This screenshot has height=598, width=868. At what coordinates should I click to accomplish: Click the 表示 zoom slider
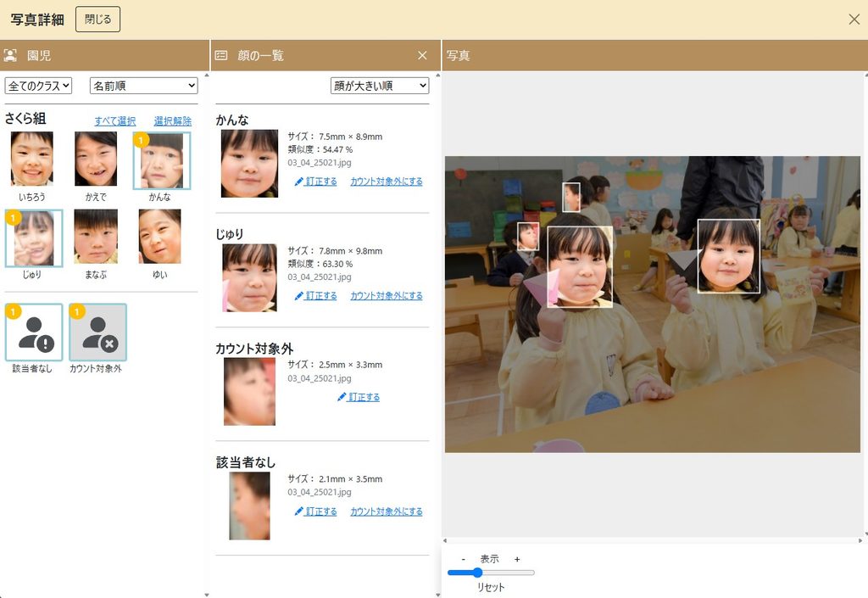pyautogui.click(x=491, y=573)
